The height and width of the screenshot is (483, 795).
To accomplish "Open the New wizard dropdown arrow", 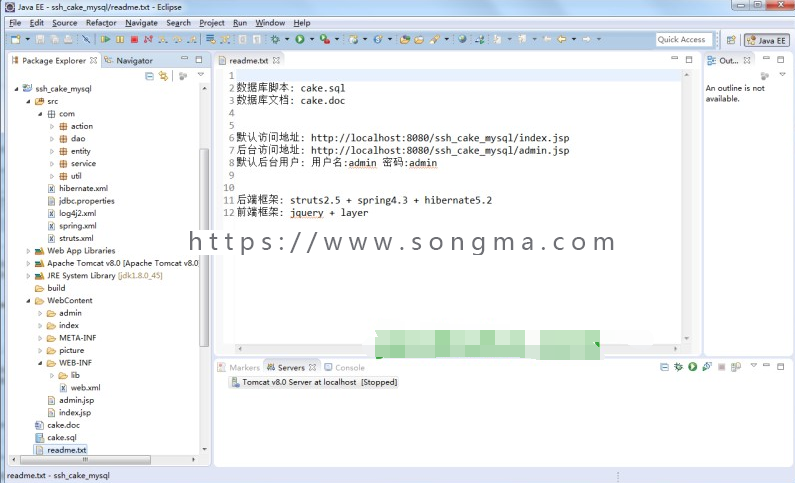I will [x=27, y=40].
